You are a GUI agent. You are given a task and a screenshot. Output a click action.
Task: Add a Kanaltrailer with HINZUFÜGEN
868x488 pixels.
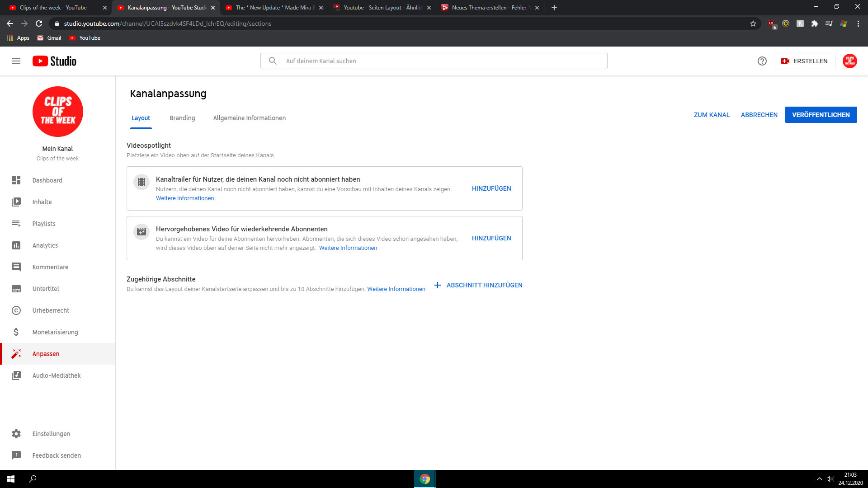click(491, 188)
